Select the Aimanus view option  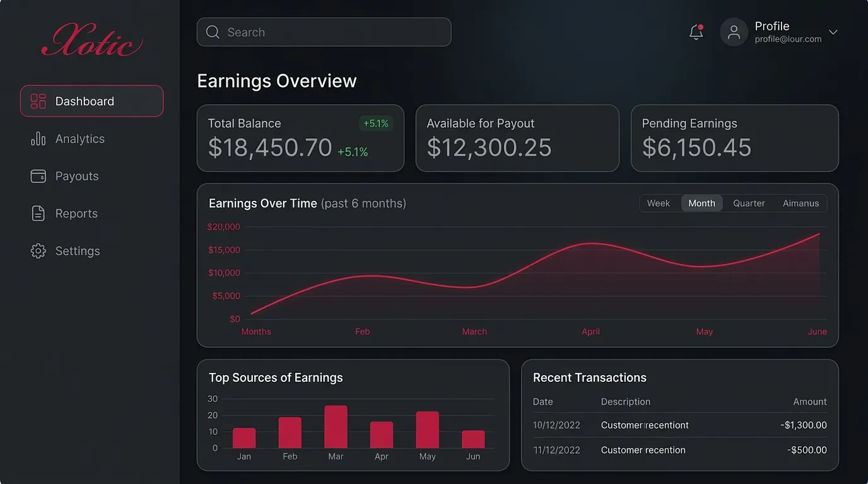pyautogui.click(x=801, y=203)
